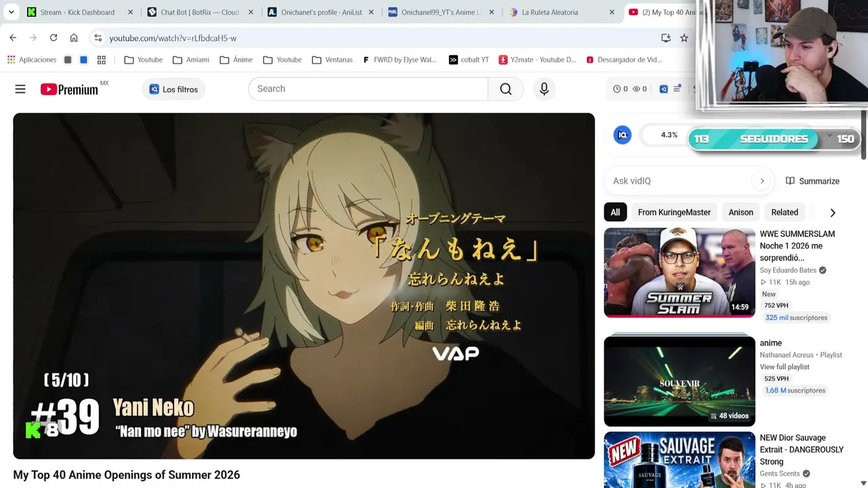Open the Aplicaciones apps shortcut
Screen dimensions: 868x488
click(x=32, y=60)
